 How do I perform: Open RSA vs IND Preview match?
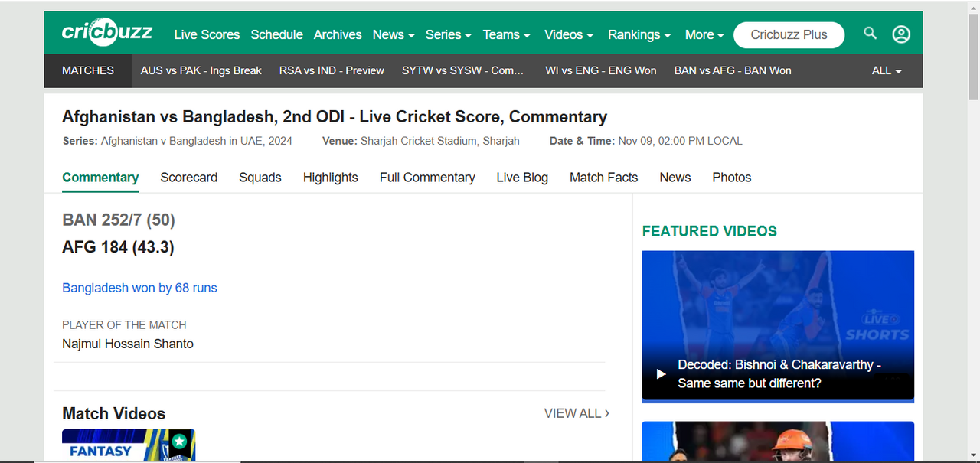tap(332, 70)
